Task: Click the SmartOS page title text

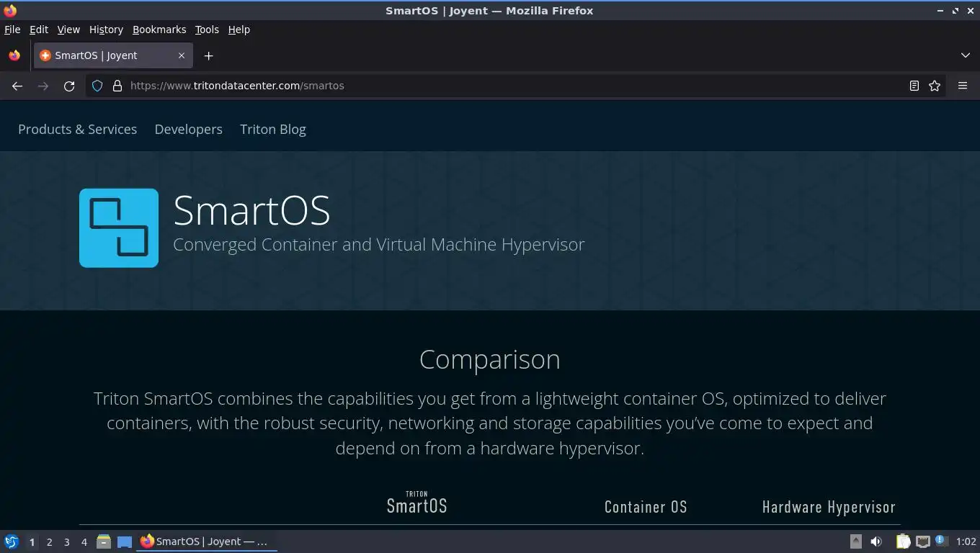Action: pyautogui.click(x=251, y=210)
